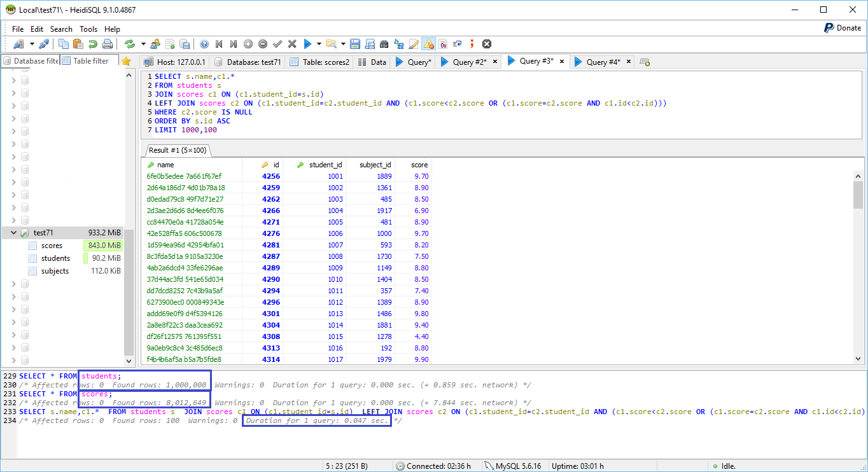Click the favorites star icon
The height and width of the screenshot is (472, 868).
click(126, 61)
